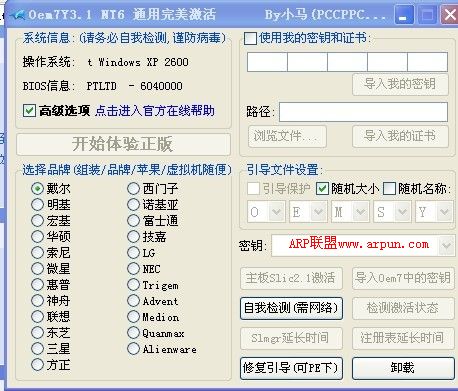Select the 三星 radio button
Viewport: 458px width, 391px height.
coord(37,349)
